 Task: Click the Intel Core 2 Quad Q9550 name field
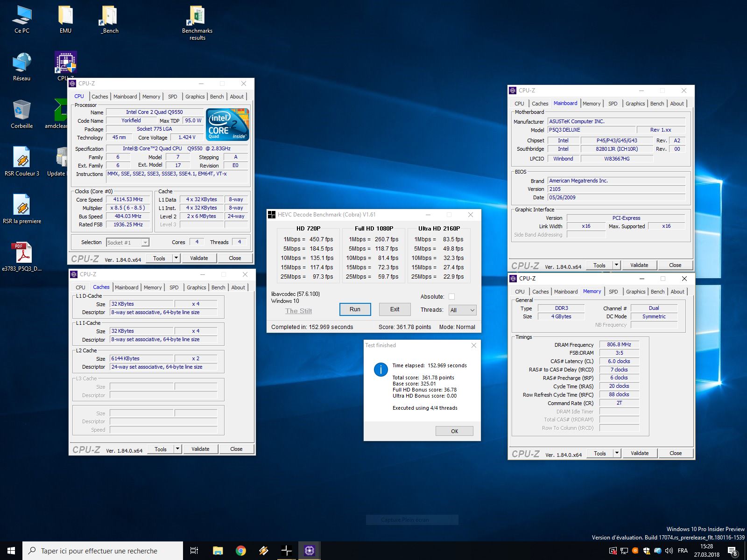(x=155, y=112)
